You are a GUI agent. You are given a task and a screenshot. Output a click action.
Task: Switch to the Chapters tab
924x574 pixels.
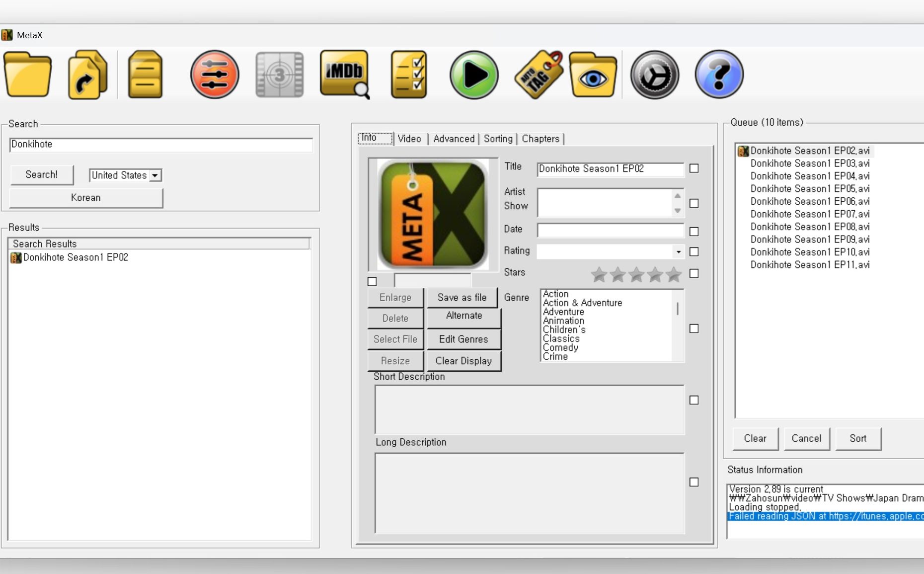[540, 139]
